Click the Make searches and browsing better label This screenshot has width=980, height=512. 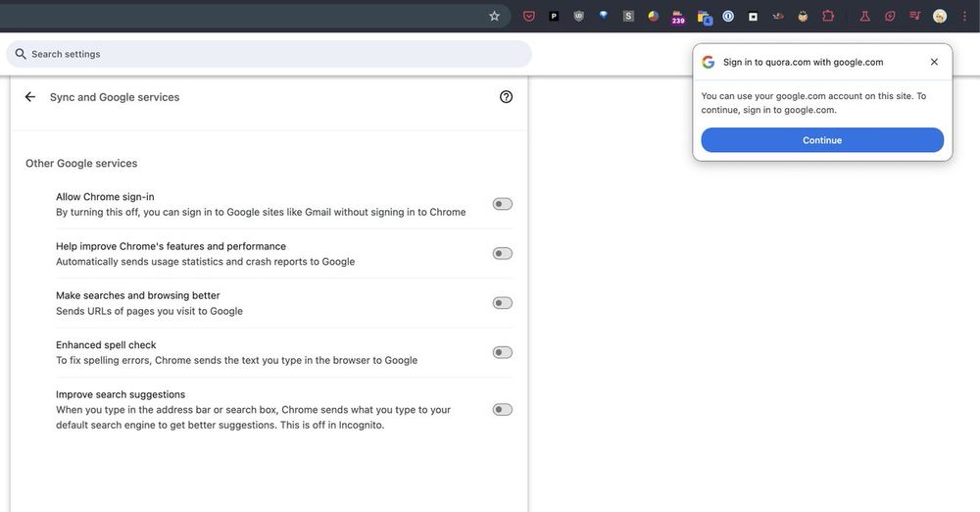coord(138,295)
